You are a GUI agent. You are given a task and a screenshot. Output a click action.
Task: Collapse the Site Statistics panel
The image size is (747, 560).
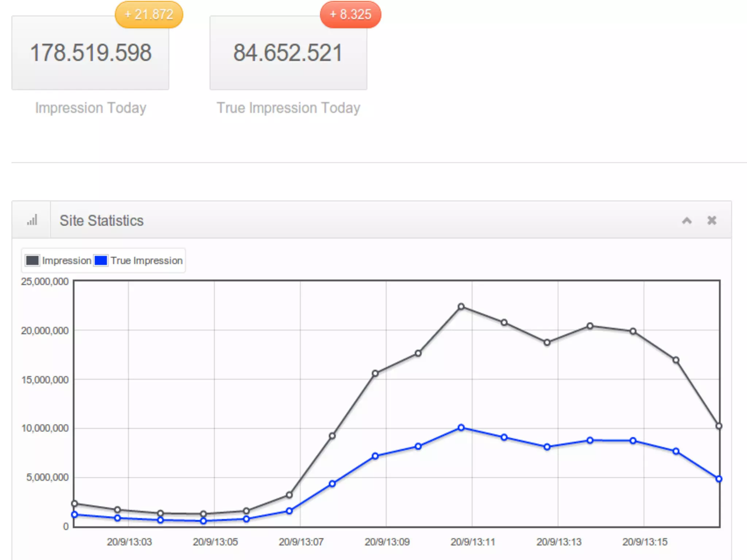pyautogui.click(x=687, y=220)
